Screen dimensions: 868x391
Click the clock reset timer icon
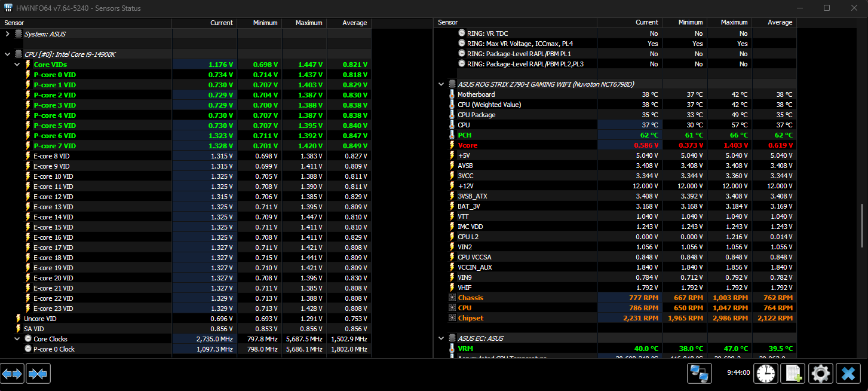(765, 374)
